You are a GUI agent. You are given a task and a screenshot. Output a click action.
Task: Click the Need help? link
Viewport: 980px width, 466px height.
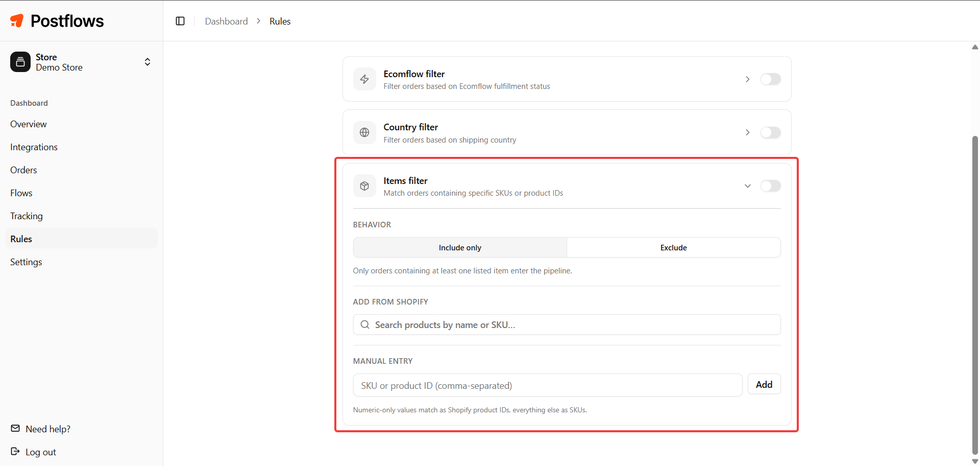point(48,429)
